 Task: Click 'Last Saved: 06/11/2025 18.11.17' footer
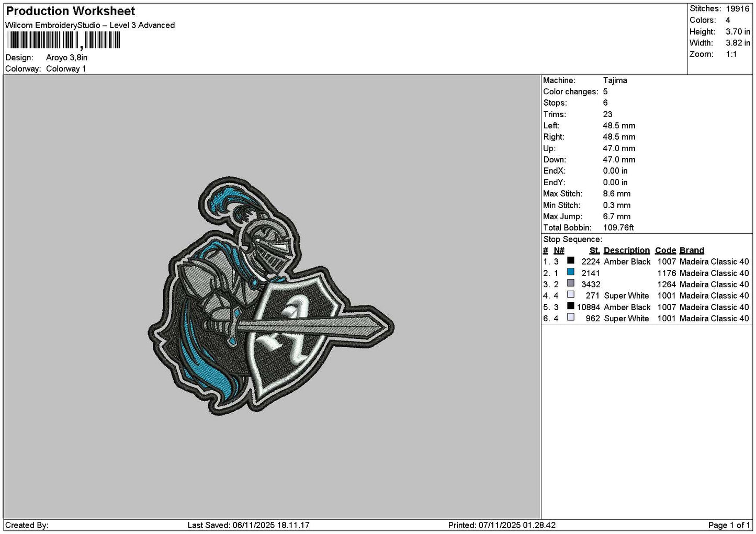(249, 525)
